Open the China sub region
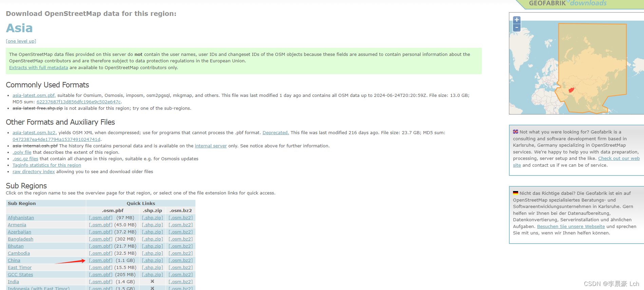 point(14,260)
